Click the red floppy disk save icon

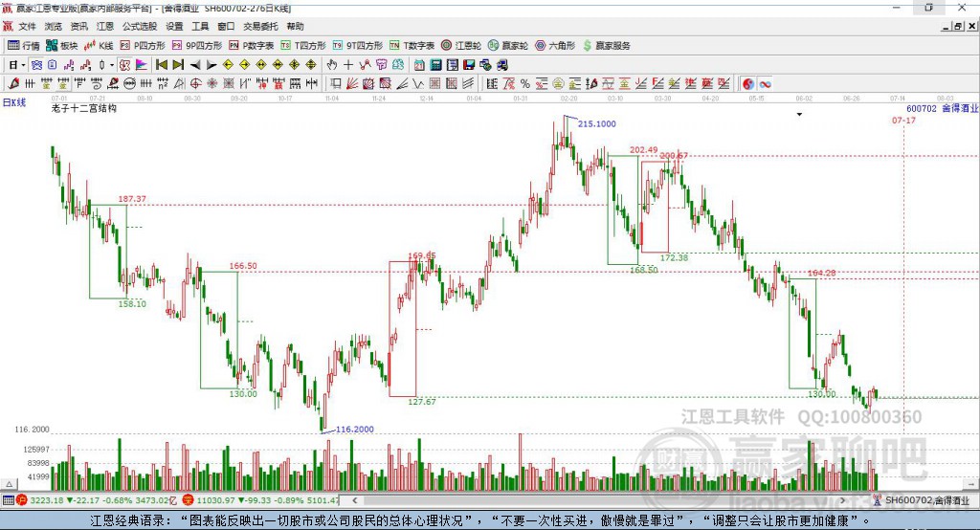pos(469,65)
